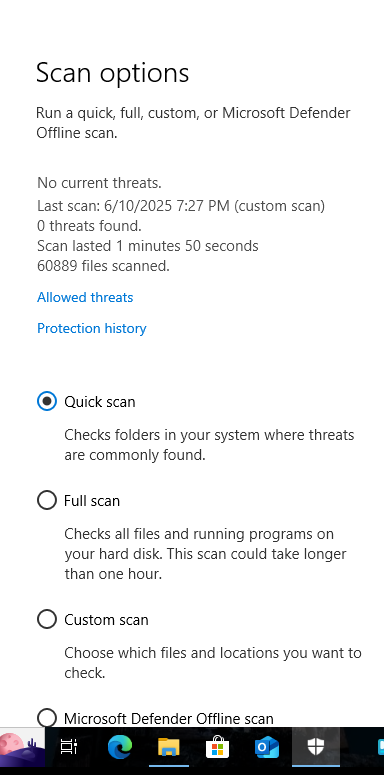Click the "Custom scan" option label
The width and height of the screenshot is (384, 775).
(x=106, y=619)
